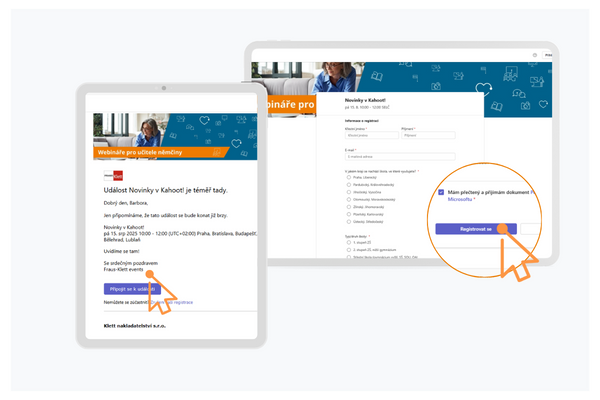Image resolution: width=600 pixels, height=400 pixels.
Task: Click the email banner 'Webináře pro učitele němčiny'
Action: pos(174,136)
